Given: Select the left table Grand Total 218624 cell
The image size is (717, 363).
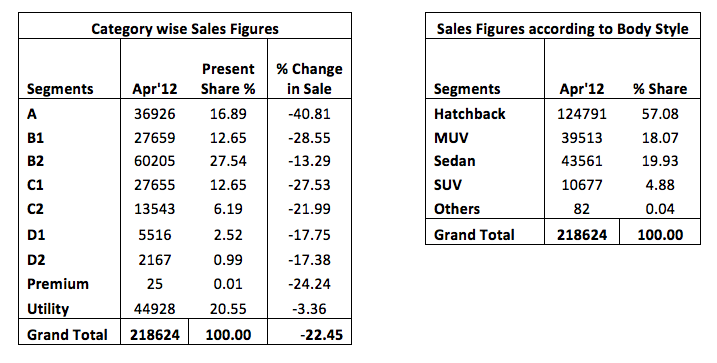Looking at the screenshot, I should [x=155, y=331].
